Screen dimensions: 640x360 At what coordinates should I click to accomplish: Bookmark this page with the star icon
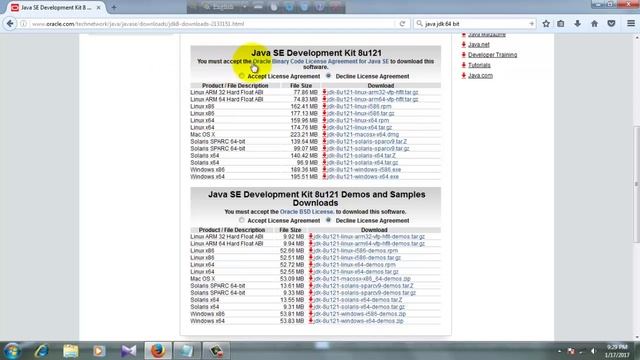point(546,24)
